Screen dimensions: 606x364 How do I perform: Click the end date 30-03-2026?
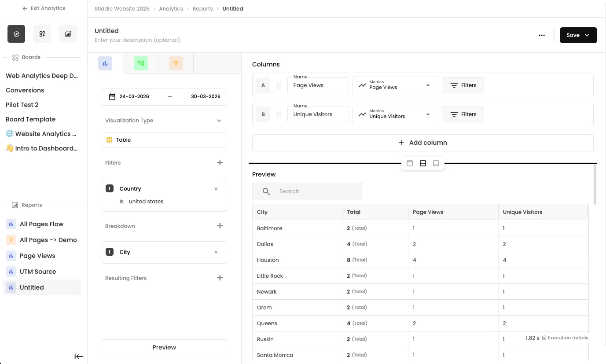click(x=206, y=96)
